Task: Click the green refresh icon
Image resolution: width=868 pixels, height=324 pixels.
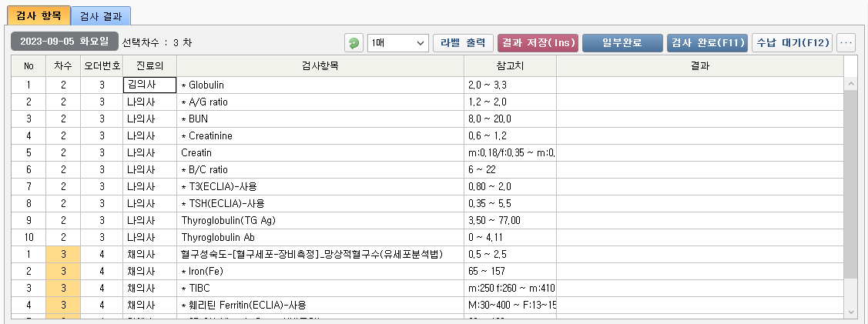Action: pos(354,43)
